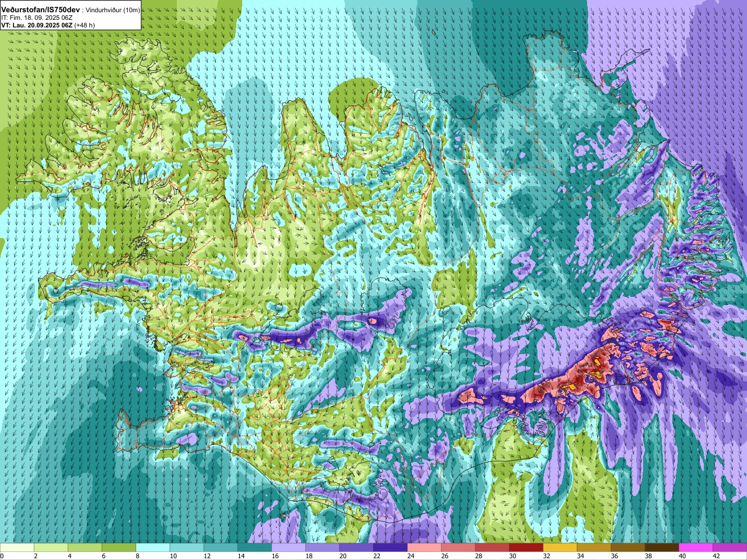This screenshot has width=747, height=560.
Task: Click the Vindurhviður (10m) label
Action: [x=113, y=10]
